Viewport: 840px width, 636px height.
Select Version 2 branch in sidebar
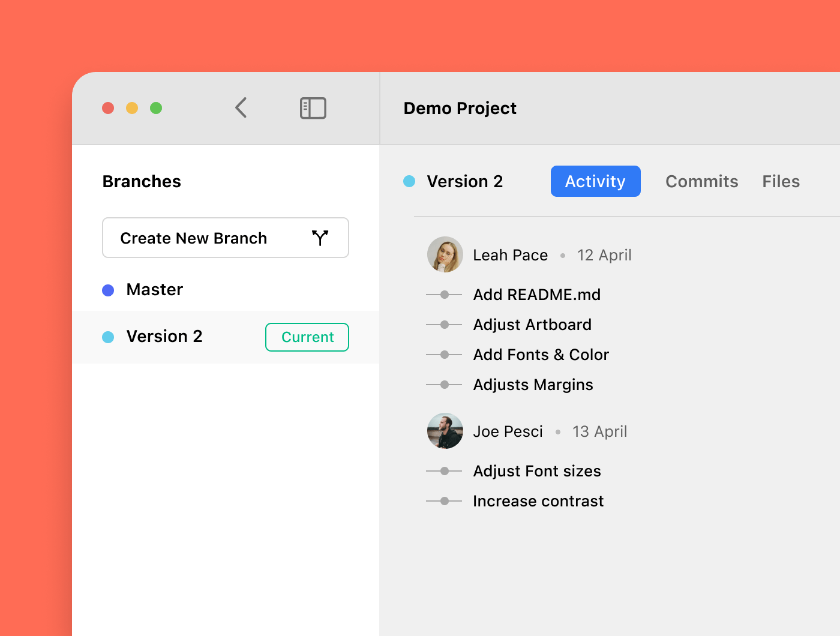(226, 337)
